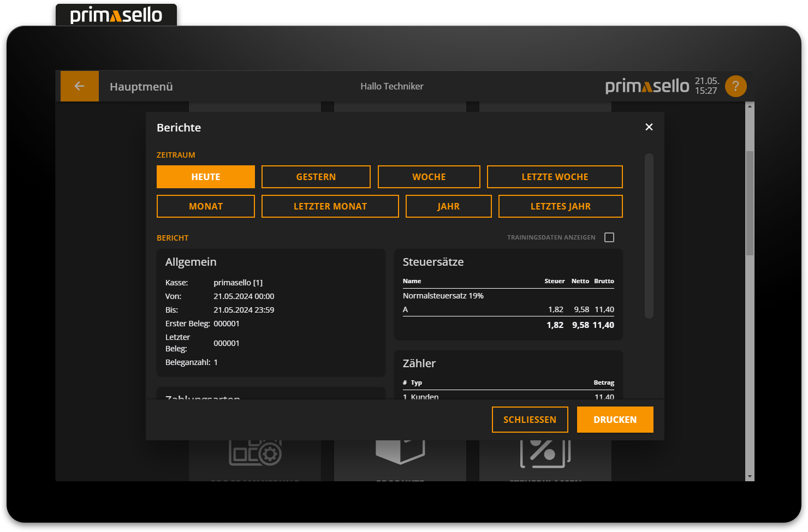
Task: Click the Produkte box icon tile
Action: coord(400,452)
